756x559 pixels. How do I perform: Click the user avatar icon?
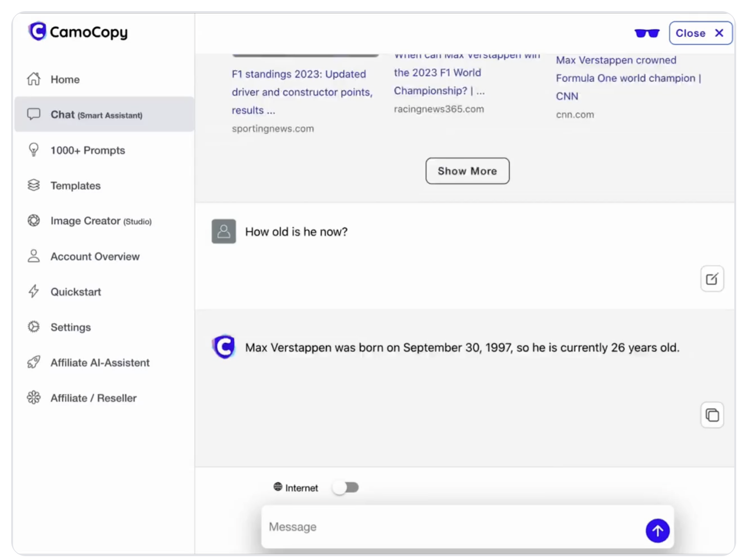pyautogui.click(x=224, y=231)
